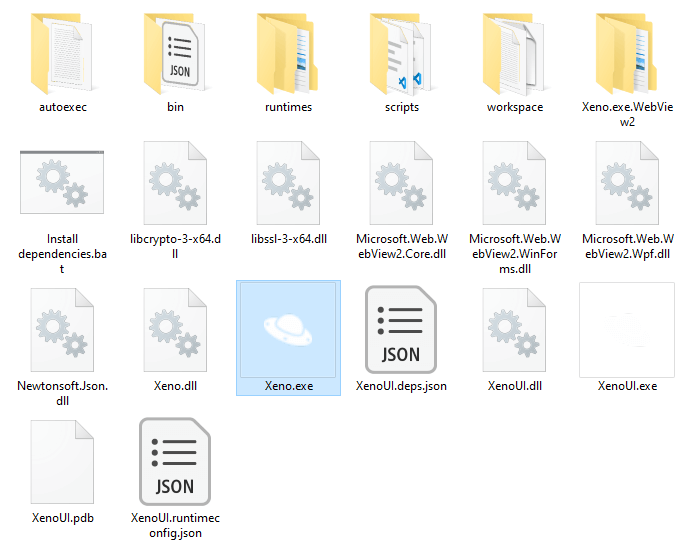Click the "Xeno.exe" file name
Screen dimensions: 683x550
click(289, 386)
